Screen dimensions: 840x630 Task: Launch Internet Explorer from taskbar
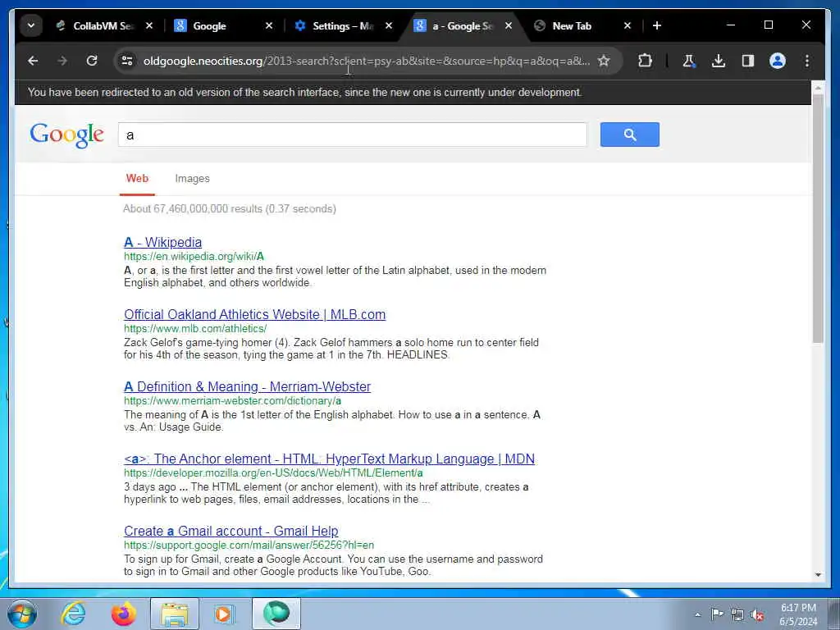73,614
